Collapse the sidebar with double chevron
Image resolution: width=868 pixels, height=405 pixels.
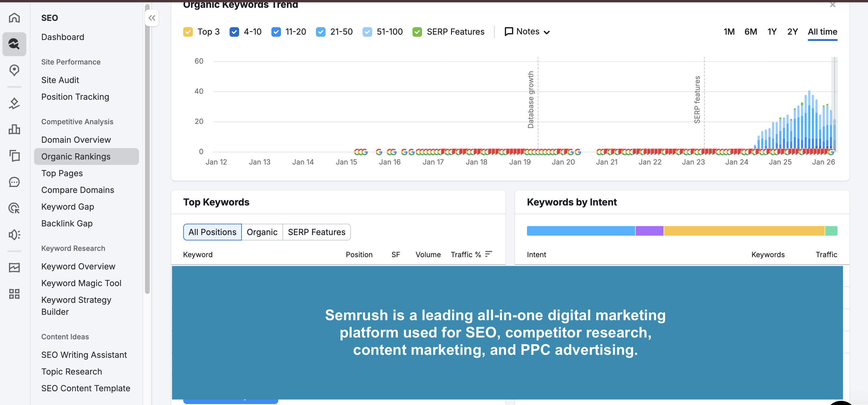pyautogui.click(x=152, y=18)
